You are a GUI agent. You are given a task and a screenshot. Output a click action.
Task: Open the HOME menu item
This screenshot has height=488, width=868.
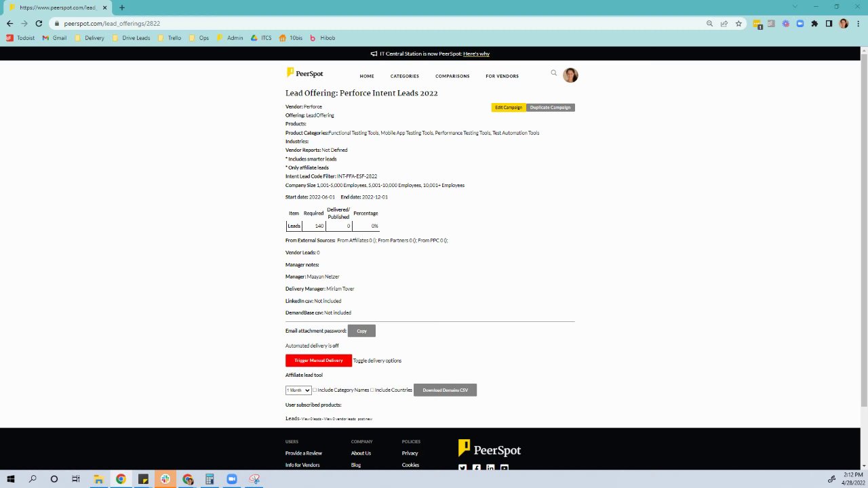pyautogui.click(x=367, y=76)
